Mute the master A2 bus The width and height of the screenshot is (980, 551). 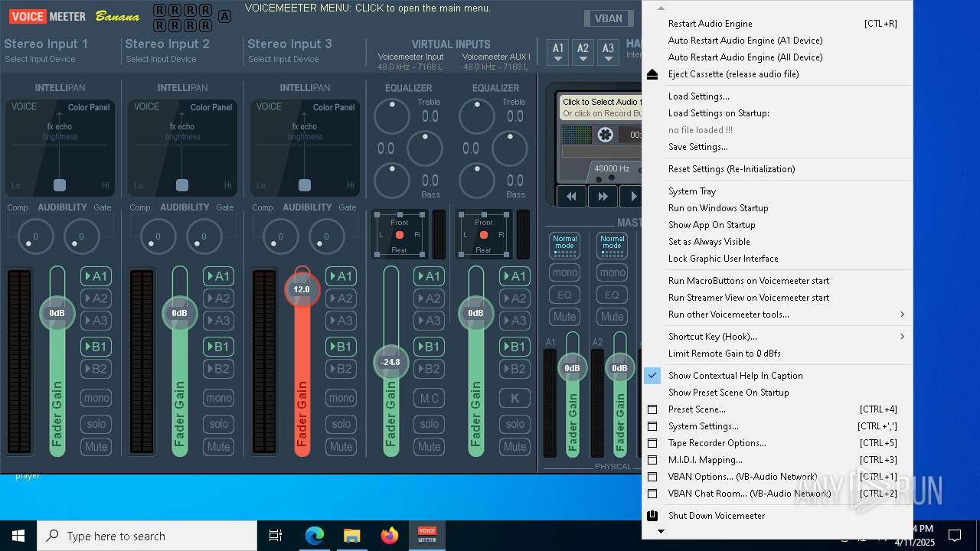pyautogui.click(x=612, y=316)
